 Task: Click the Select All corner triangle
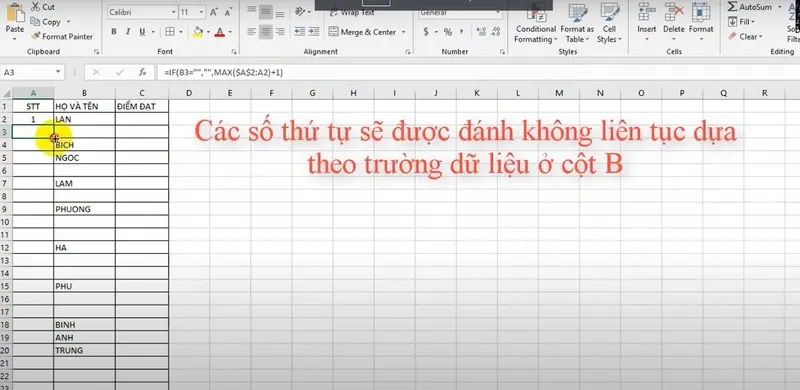pos(6,93)
